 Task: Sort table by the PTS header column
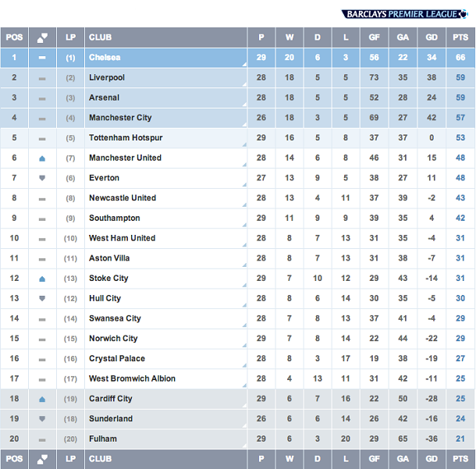pyautogui.click(x=460, y=37)
